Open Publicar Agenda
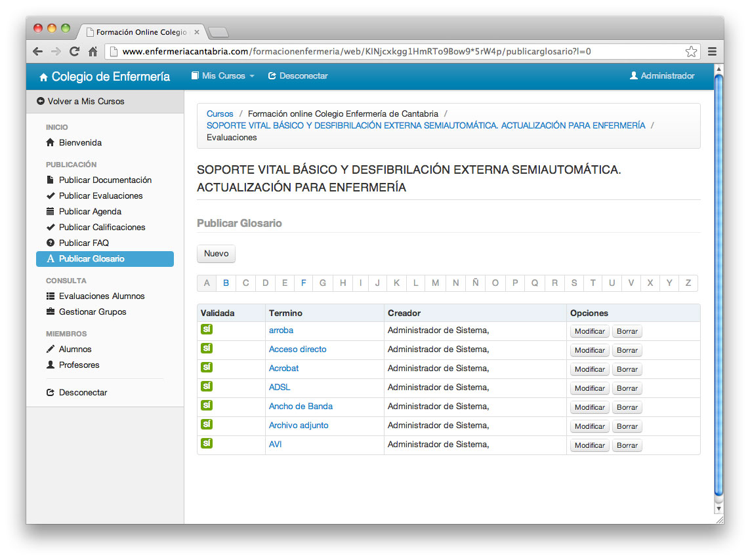 tap(84, 212)
